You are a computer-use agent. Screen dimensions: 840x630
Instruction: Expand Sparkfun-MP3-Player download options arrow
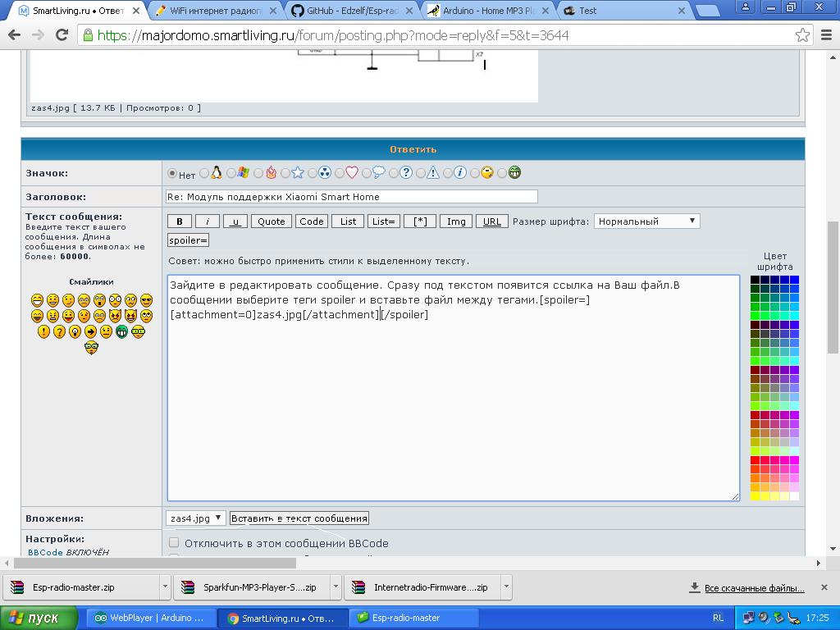coord(336,587)
